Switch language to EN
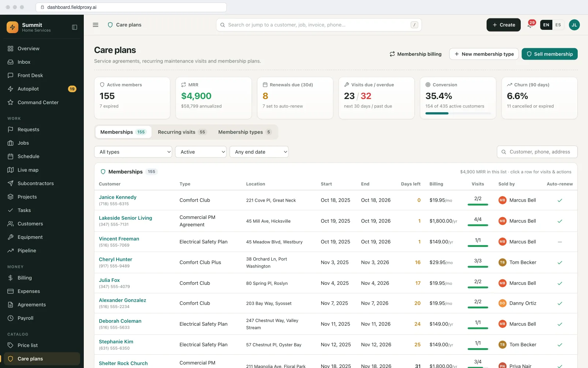This screenshot has height=368, width=588. point(546,25)
